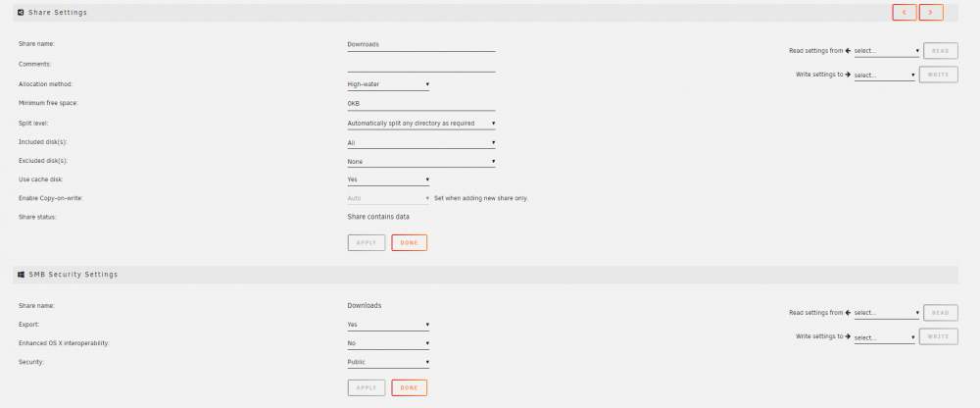980x408 pixels.
Task: Open SMB 'Read settings from' dropdown
Action: pos(886,313)
